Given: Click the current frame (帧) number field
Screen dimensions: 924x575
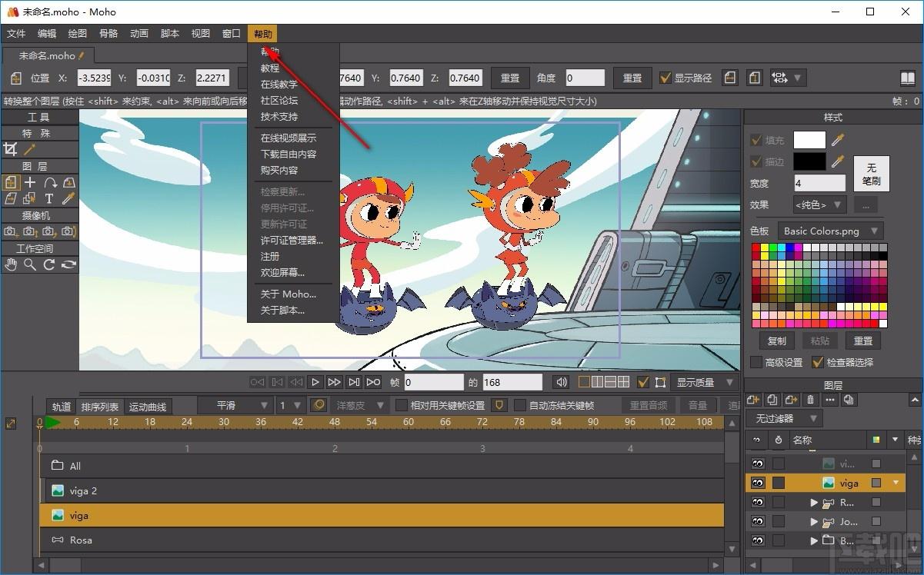Looking at the screenshot, I should (434, 382).
